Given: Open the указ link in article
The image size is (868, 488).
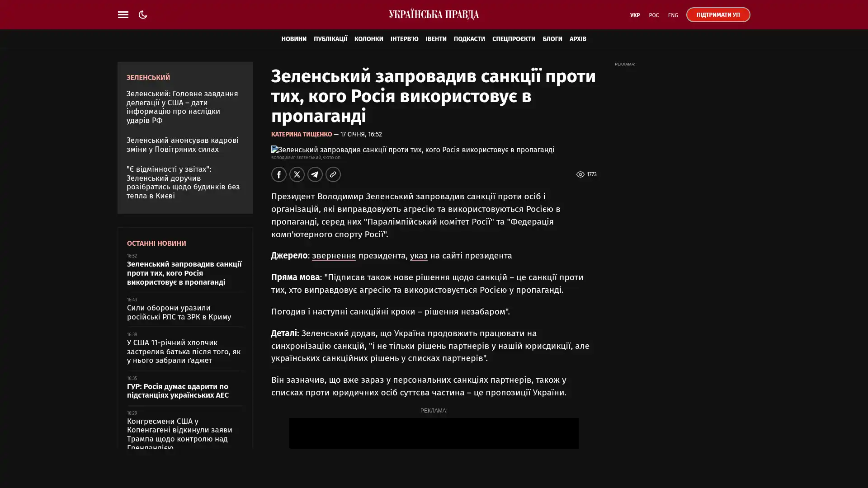Looking at the screenshot, I should (x=418, y=256).
